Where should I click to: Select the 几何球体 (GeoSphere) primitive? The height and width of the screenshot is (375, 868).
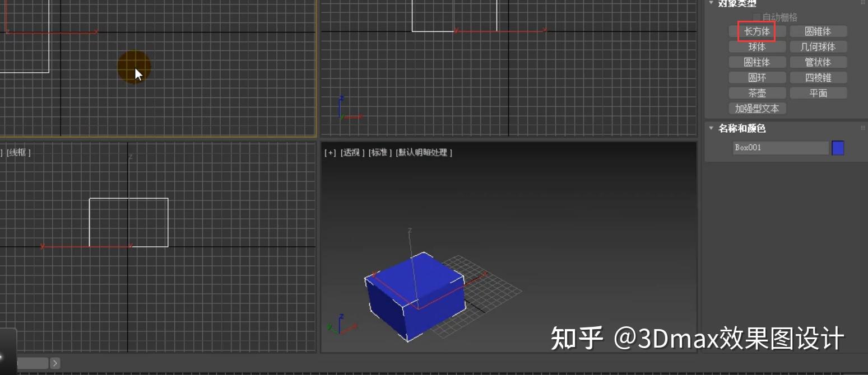[x=818, y=46]
